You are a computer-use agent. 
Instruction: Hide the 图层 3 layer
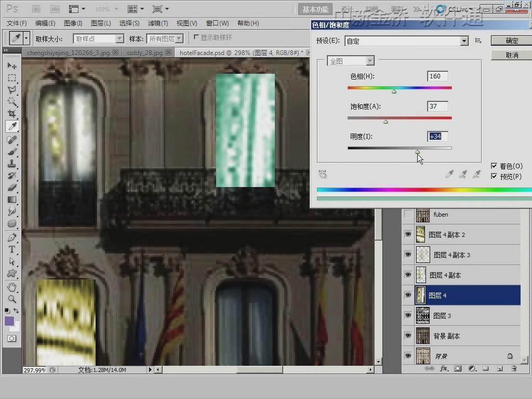click(408, 315)
